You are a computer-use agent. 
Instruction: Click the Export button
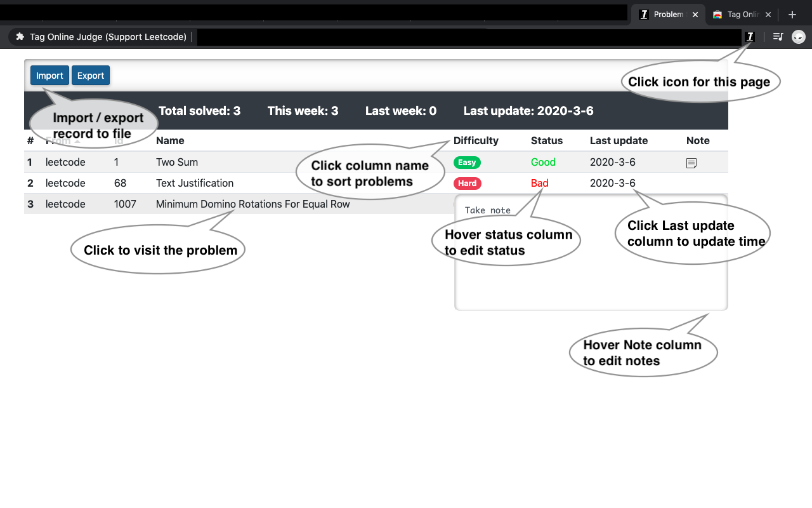tap(90, 75)
